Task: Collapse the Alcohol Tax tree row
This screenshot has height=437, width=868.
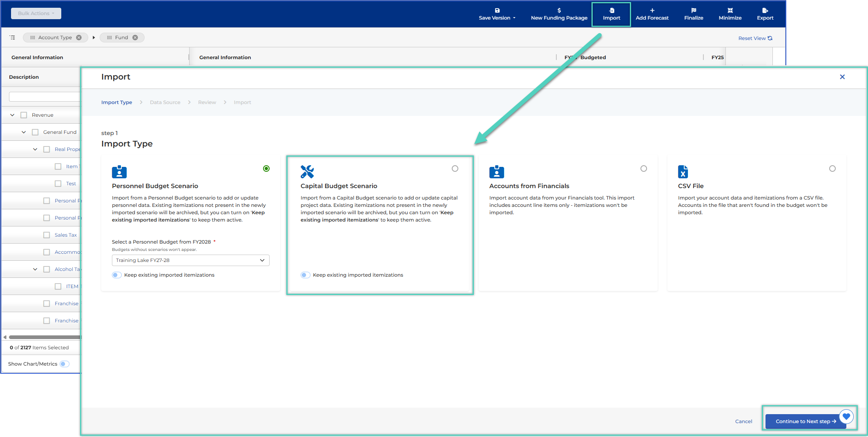Action: [35, 269]
